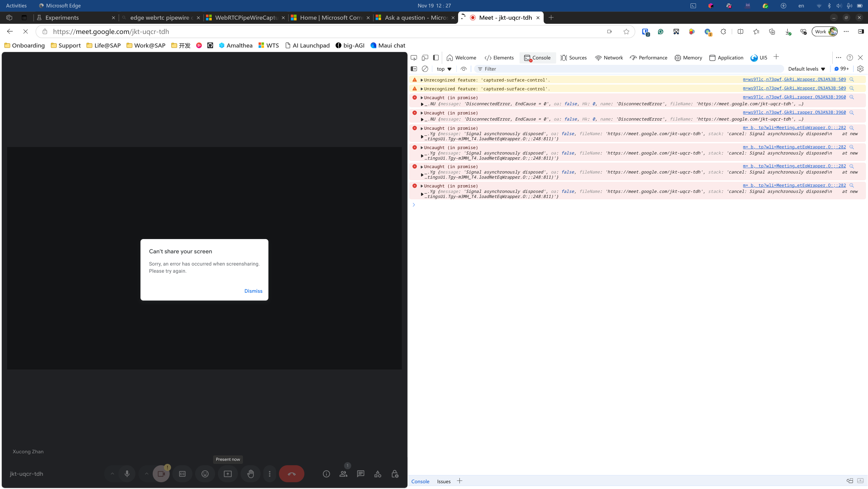
Task: Show the console sidebar icon
Action: pos(414,69)
